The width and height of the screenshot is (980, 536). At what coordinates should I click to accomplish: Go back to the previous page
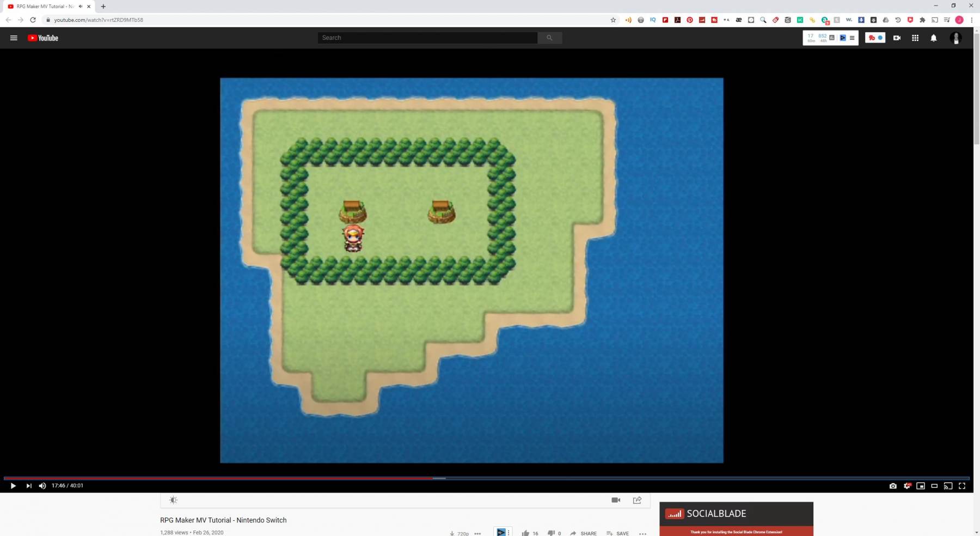(x=8, y=20)
